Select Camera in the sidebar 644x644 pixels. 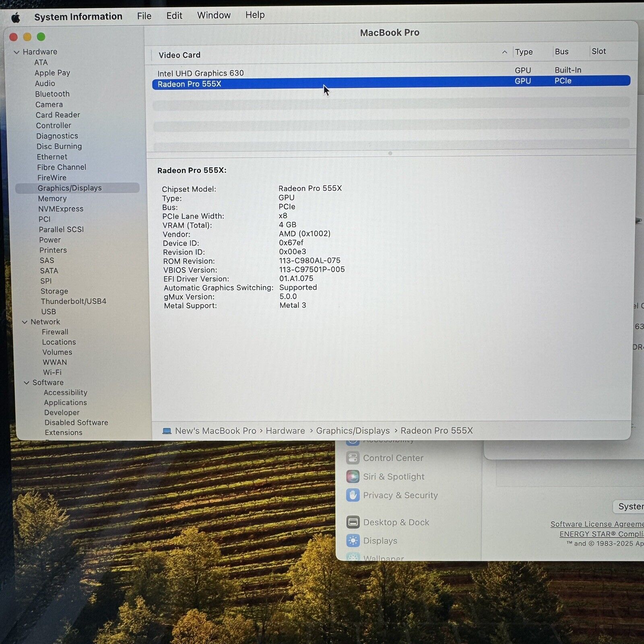49,105
